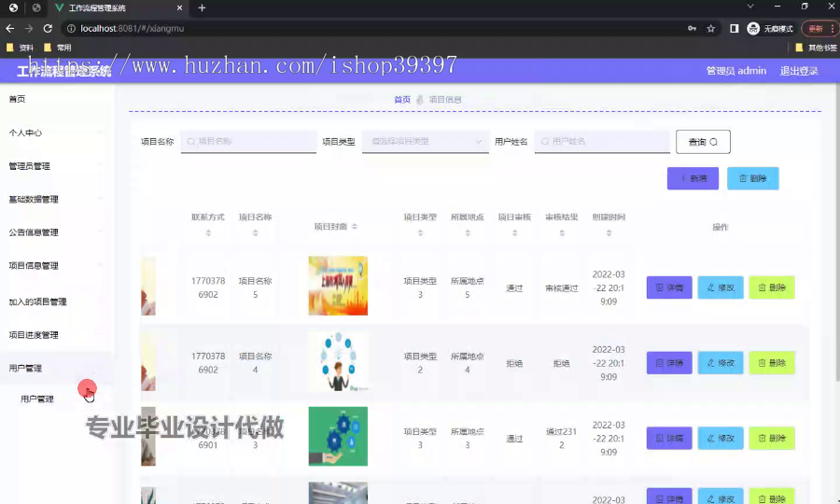Click 删除 for 项目名称 4 row

click(772, 363)
